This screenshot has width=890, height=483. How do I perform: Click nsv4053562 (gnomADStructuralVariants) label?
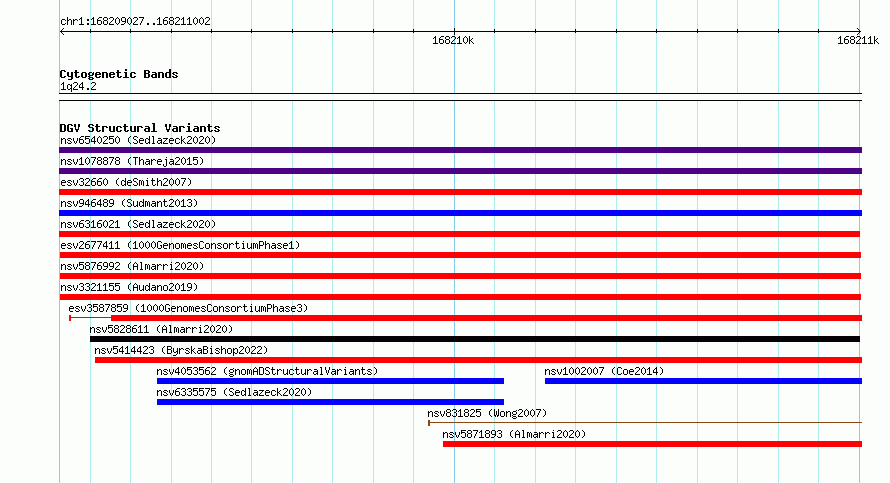[x=267, y=371]
